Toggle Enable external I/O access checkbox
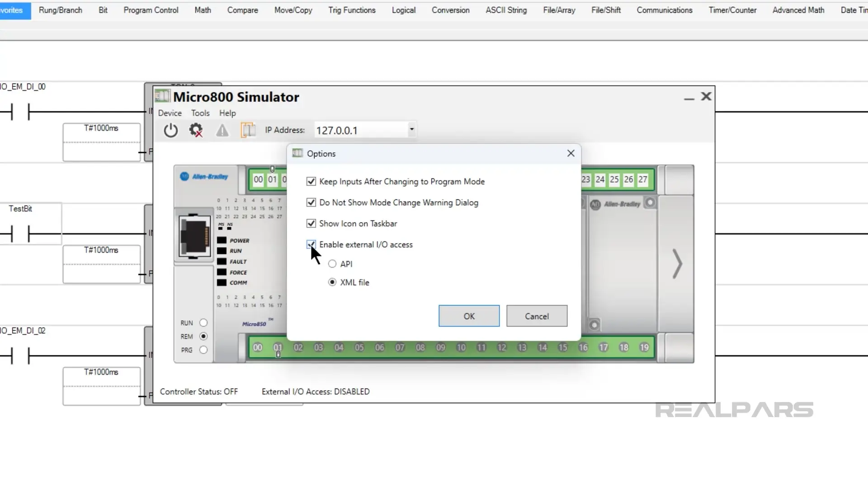 [x=311, y=244]
